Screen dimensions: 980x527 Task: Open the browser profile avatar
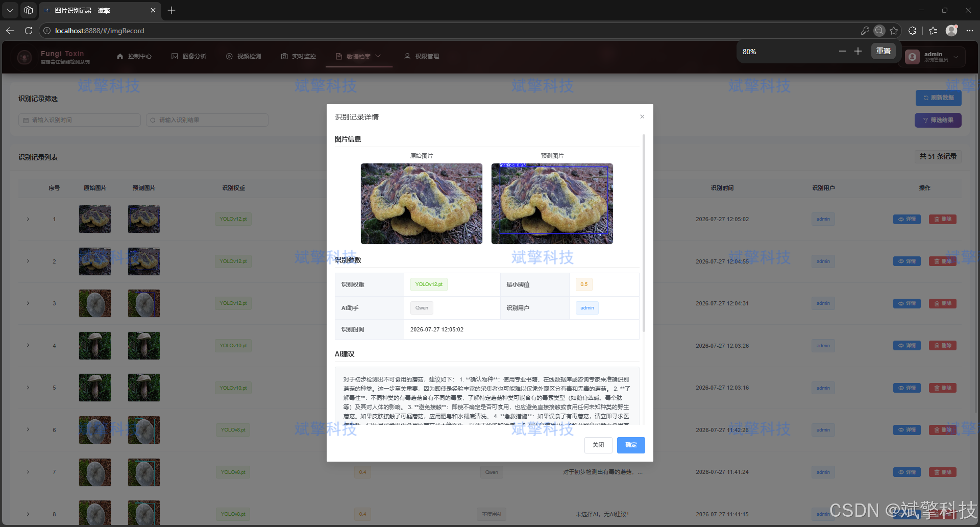point(951,31)
